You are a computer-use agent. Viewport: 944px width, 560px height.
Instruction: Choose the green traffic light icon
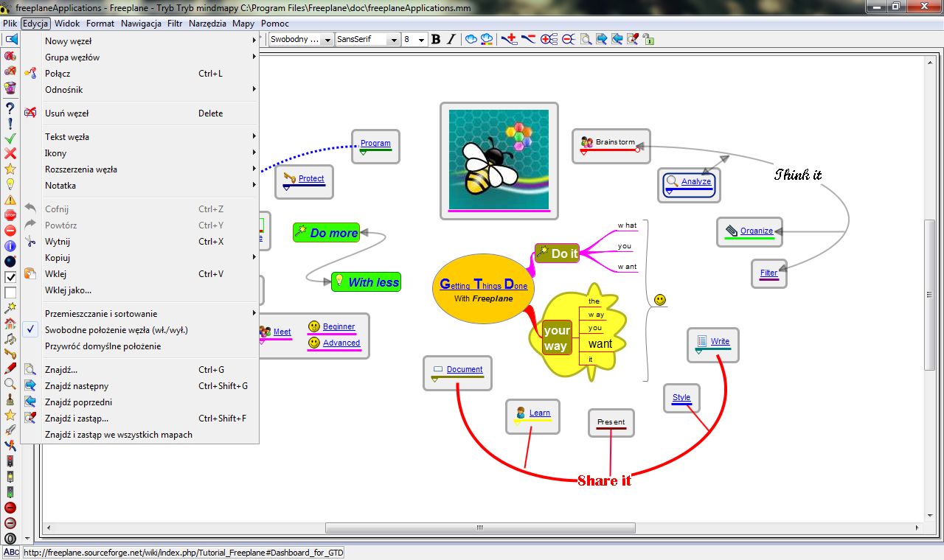(10, 492)
